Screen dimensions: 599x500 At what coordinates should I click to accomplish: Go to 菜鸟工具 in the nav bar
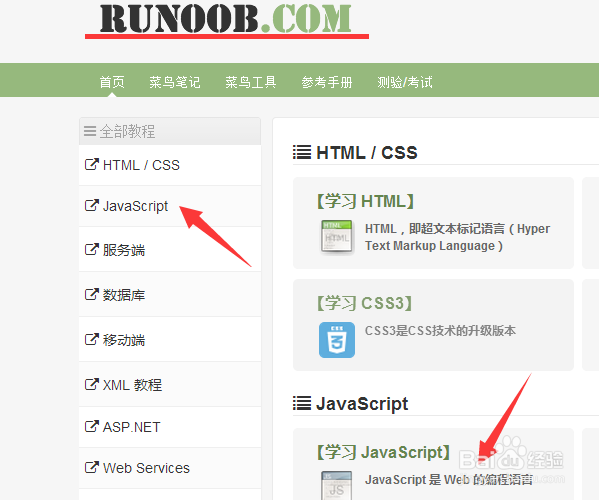pyautogui.click(x=251, y=82)
